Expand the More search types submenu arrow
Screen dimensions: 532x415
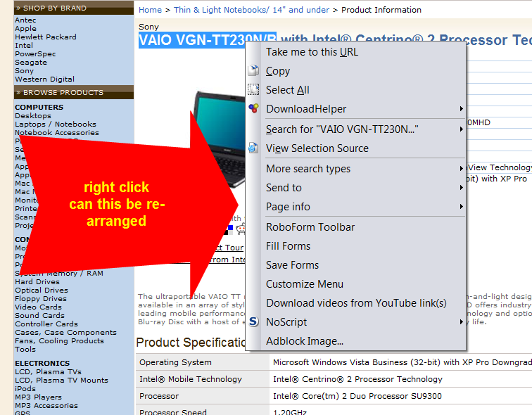coord(461,169)
